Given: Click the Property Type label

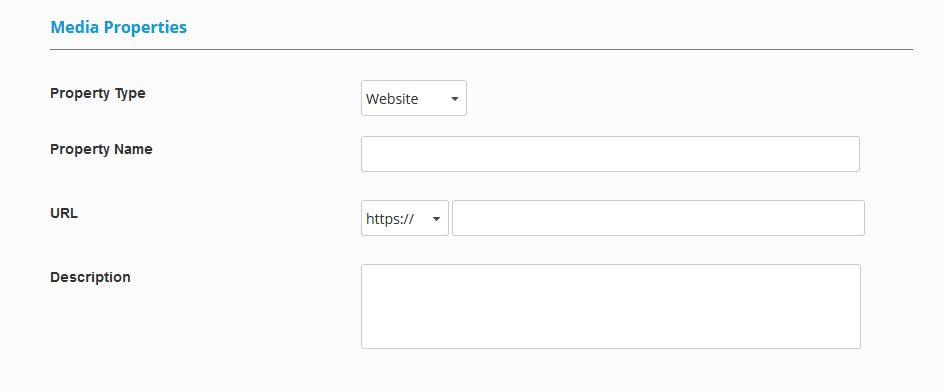Looking at the screenshot, I should pyautogui.click(x=98, y=94).
